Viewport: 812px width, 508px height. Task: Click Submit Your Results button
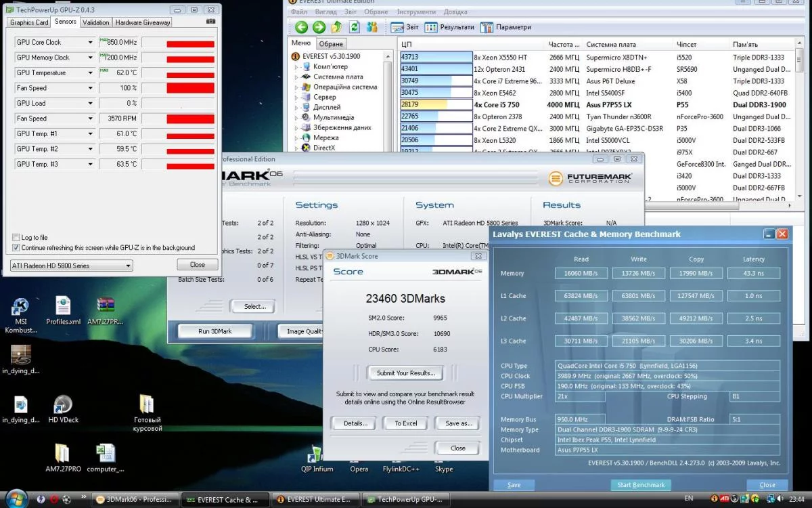405,373
